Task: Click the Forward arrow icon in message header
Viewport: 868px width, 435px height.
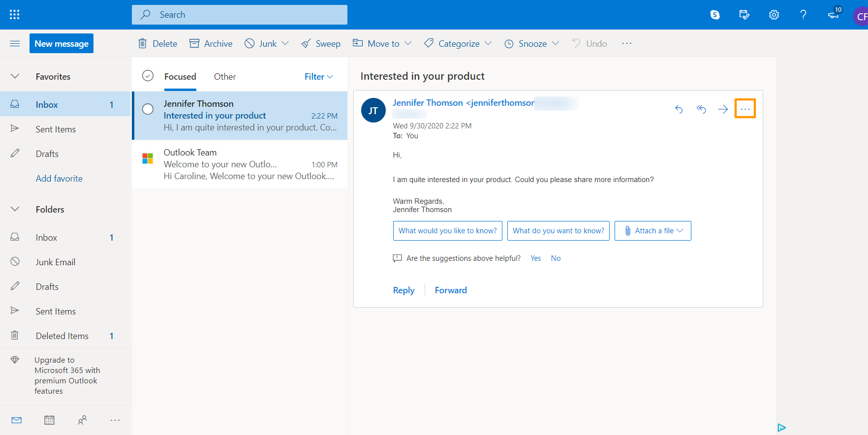Action: (x=723, y=109)
